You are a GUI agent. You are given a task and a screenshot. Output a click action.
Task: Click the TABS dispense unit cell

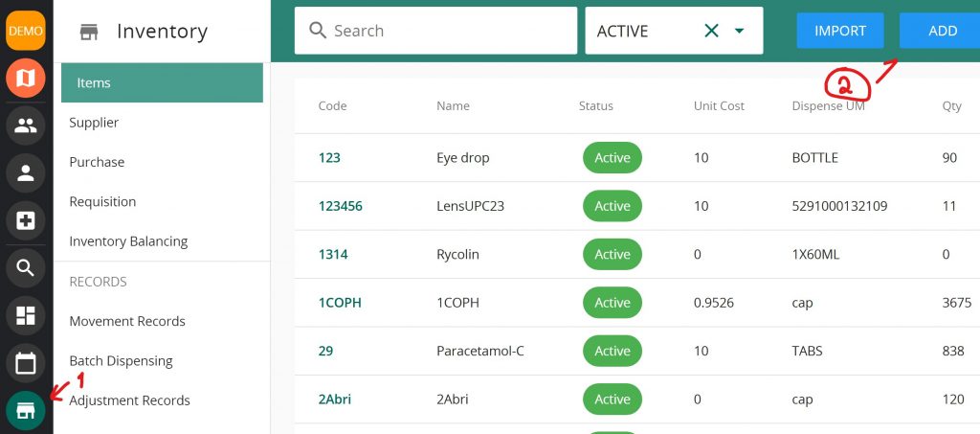[807, 351]
